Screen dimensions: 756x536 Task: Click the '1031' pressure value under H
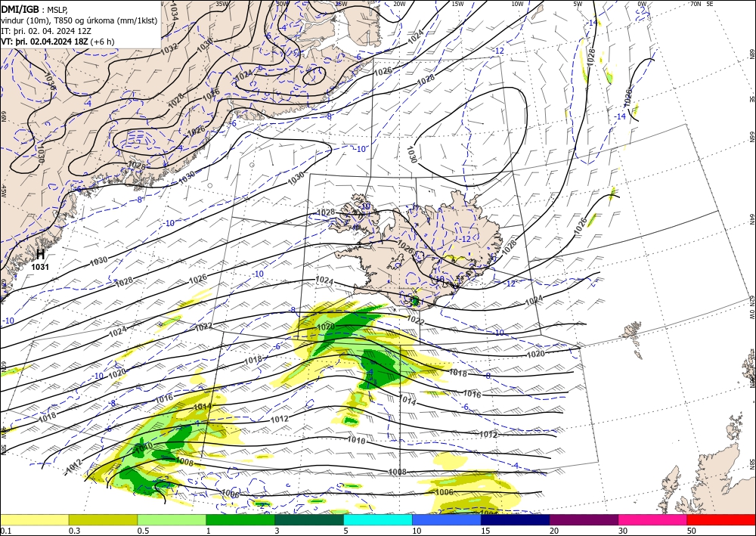click(40, 267)
